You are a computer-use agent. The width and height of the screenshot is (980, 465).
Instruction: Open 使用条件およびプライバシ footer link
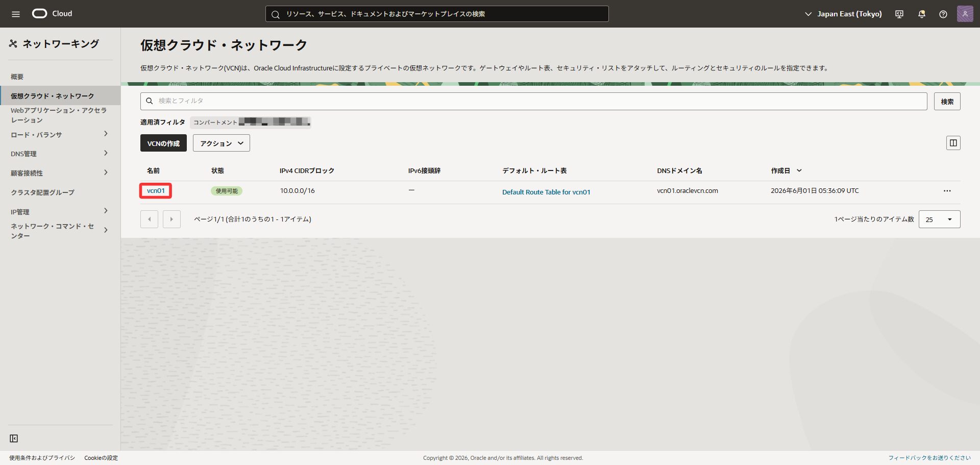[42, 458]
